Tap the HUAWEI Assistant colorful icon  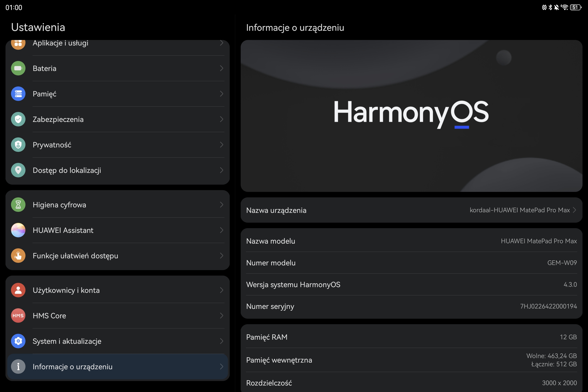coord(18,230)
